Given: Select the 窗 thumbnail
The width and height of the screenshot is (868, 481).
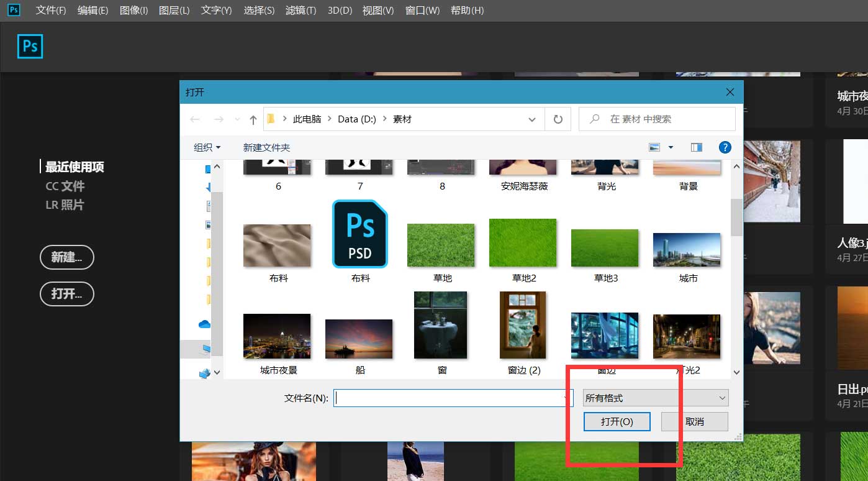Looking at the screenshot, I should [441, 325].
